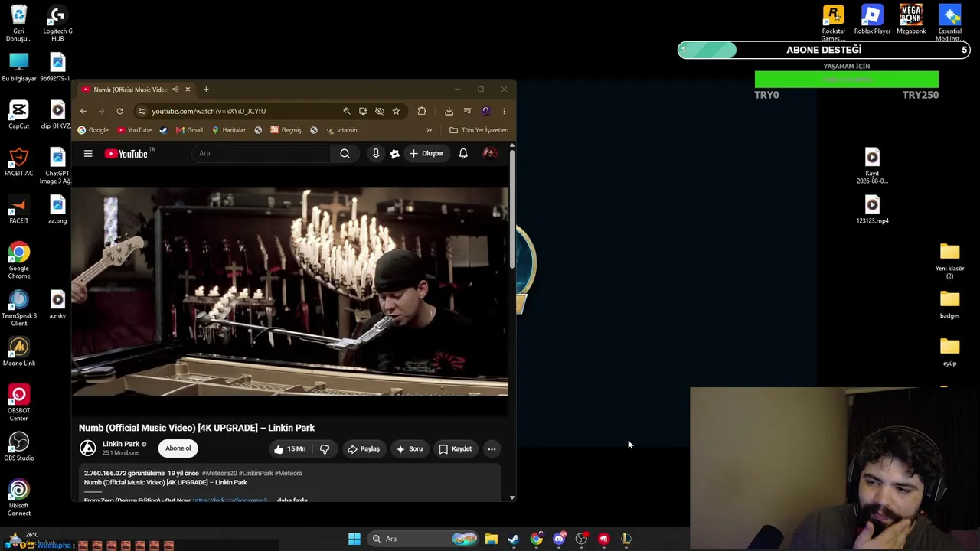Open more actions ellipsis below video
980x551 pixels.
coord(492,449)
